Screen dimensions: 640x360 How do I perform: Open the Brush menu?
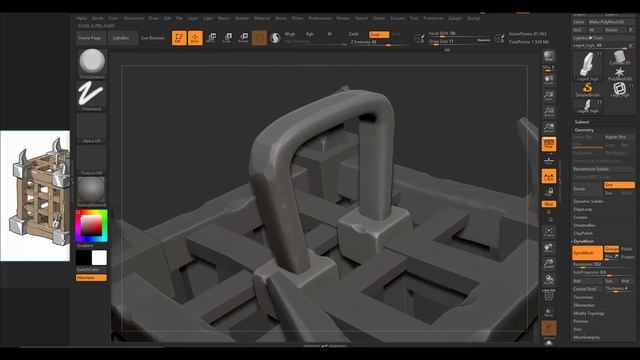pyautogui.click(x=98, y=18)
